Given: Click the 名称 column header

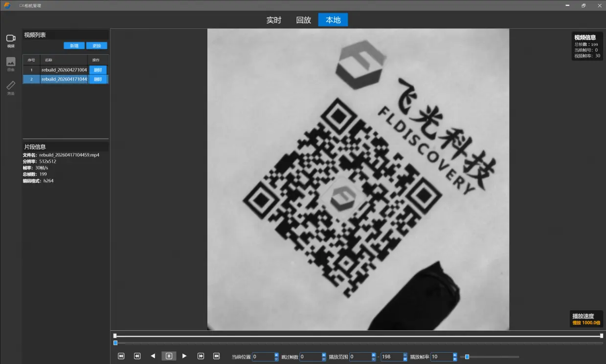Looking at the screenshot, I should click(64, 60).
